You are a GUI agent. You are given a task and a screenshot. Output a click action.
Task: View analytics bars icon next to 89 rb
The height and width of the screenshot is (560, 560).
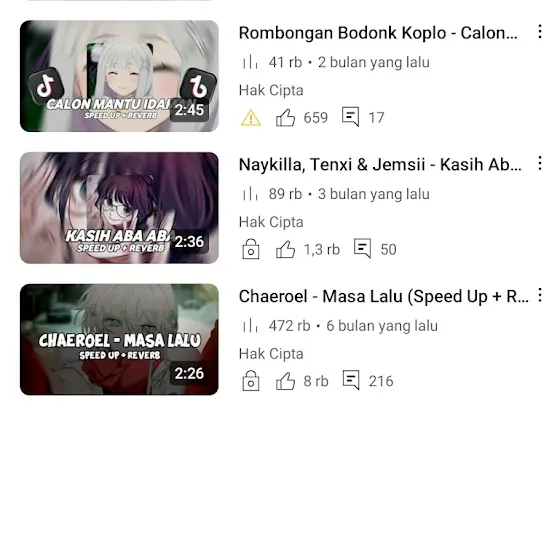point(250,194)
